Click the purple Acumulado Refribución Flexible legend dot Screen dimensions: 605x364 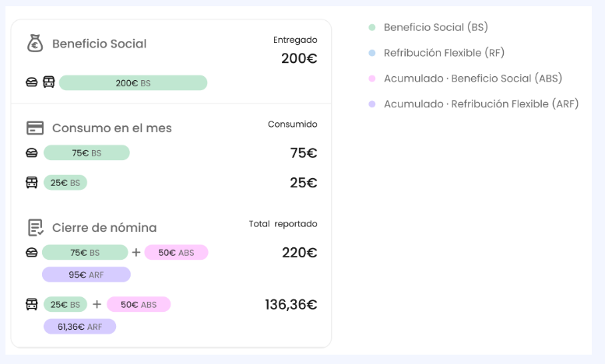[372, 104]
